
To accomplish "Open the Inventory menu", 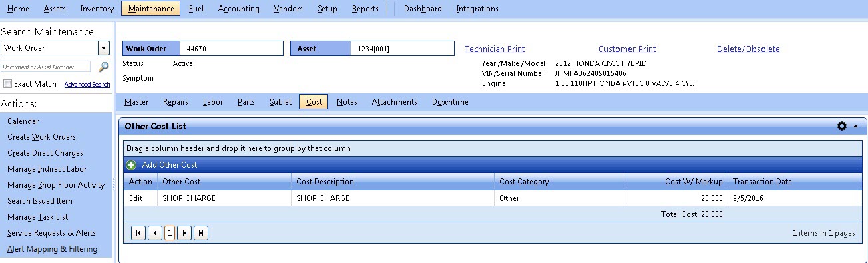I will pyautogui.click(x=97, y=9).
